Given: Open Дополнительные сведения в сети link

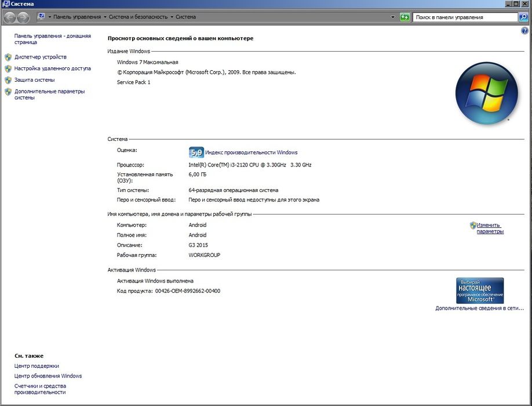Looking at the screenshot, I should point(479,308).
